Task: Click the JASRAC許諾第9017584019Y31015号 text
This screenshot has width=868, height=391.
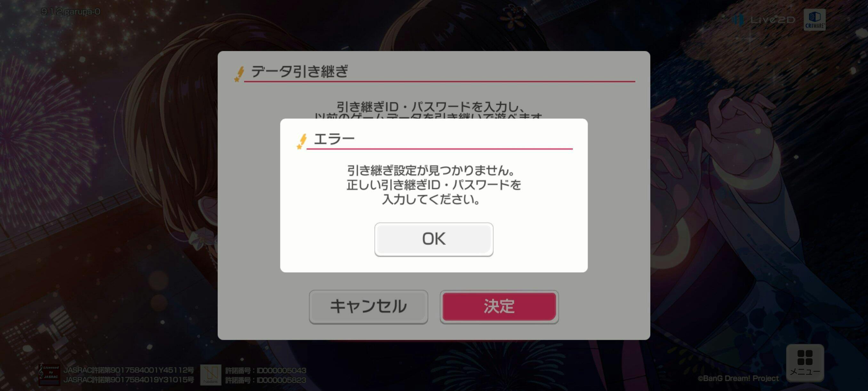Action: point(129,380)
